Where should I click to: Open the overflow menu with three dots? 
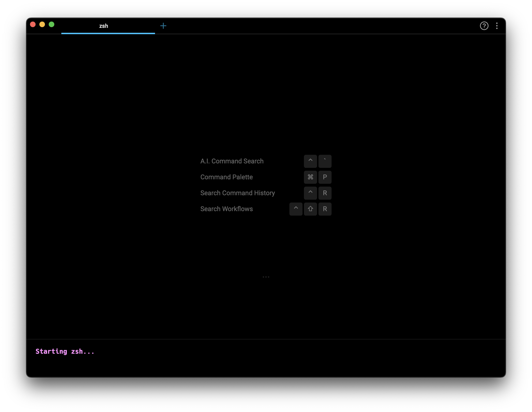point(497,26)
